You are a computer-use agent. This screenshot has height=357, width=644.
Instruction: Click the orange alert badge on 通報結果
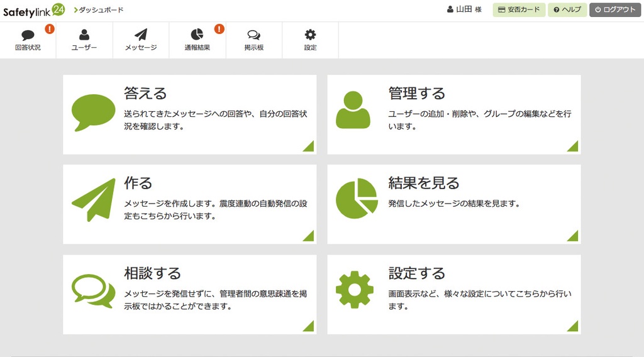[x=219, y=29]
